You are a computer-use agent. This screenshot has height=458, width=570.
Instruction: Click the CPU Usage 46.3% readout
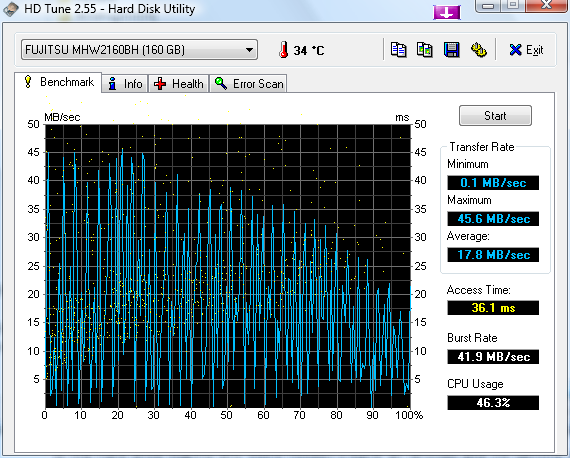coord(493,403)
